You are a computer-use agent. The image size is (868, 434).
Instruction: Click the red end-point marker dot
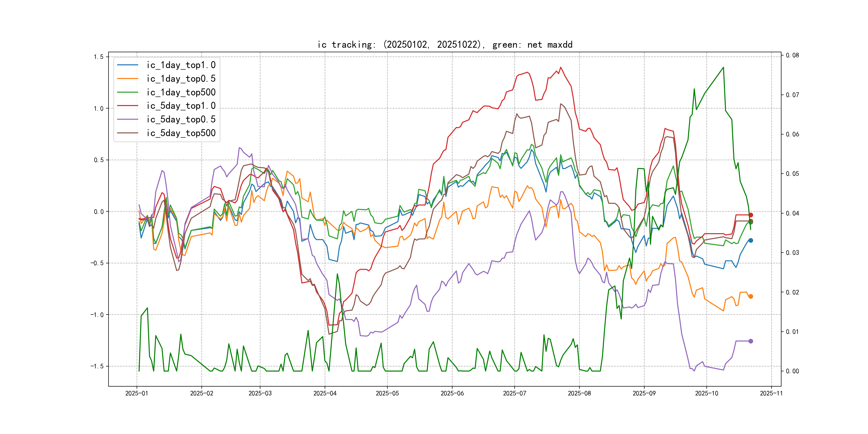click(x=751, y=215)
